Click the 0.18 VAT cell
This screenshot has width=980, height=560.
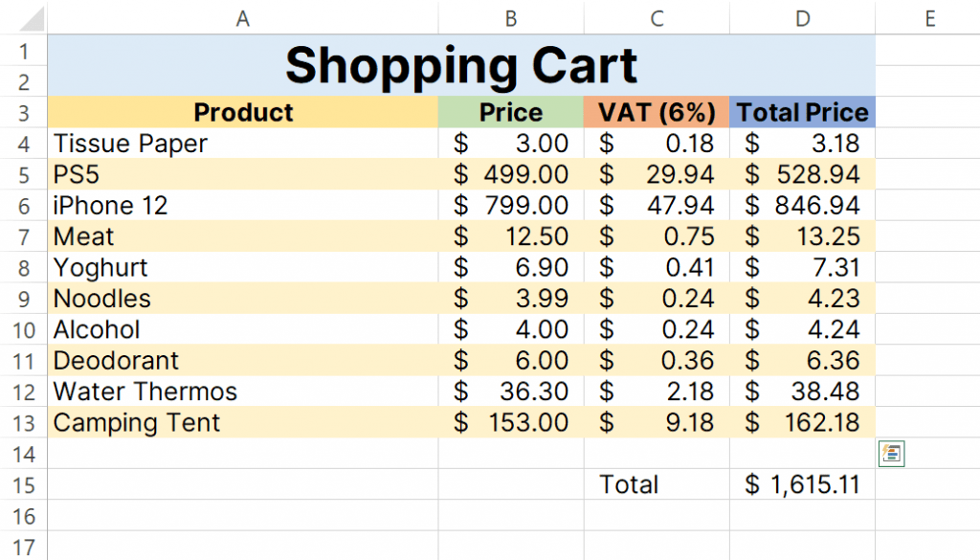pyautogui.click(x=657, y=144)
